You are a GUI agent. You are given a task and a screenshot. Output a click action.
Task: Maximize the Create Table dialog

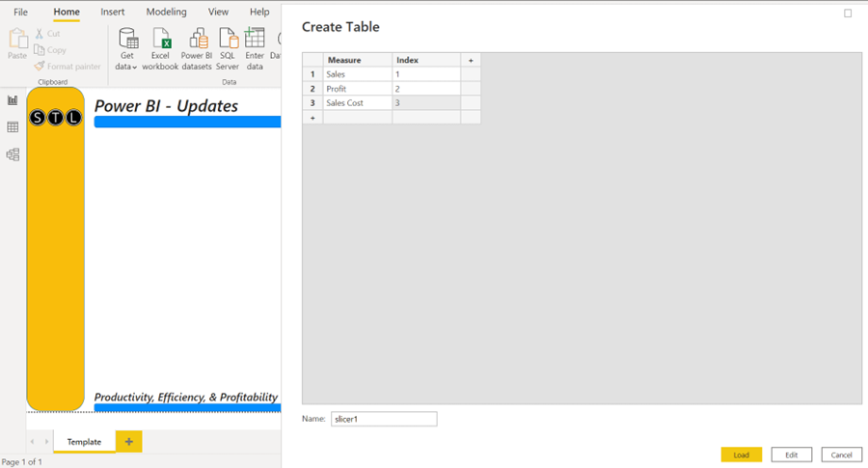point(848,13)
